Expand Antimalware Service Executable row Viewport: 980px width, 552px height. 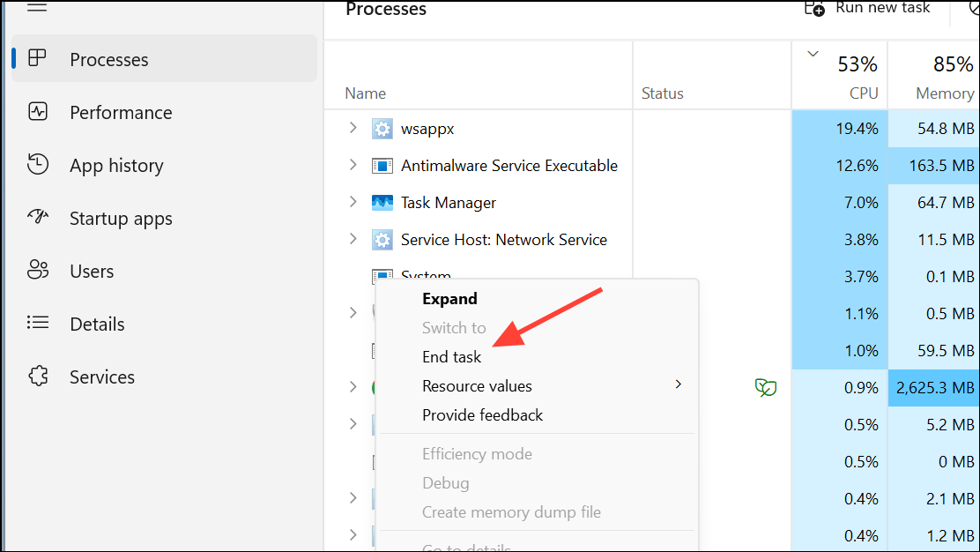pyautogui.click(x=353, y=165)
